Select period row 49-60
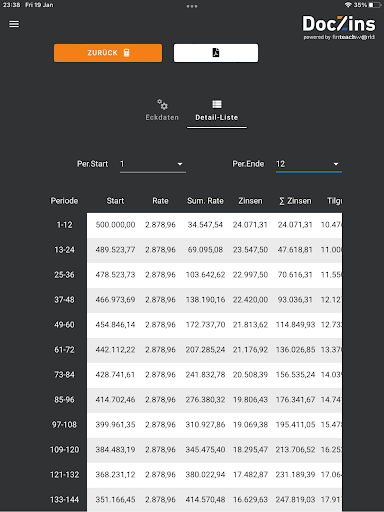This screenshot has height=512, width=384. [64, 325]
